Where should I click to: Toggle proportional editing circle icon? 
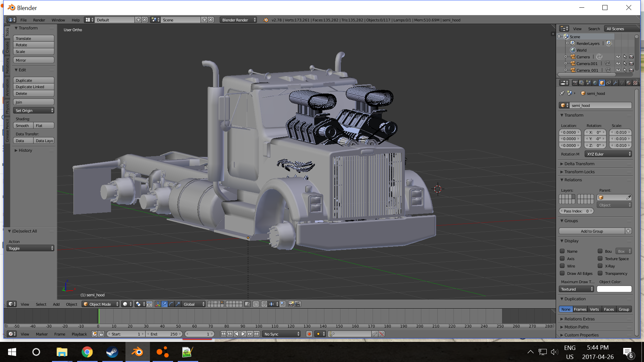pyautogui.click(x=256, y=304)
